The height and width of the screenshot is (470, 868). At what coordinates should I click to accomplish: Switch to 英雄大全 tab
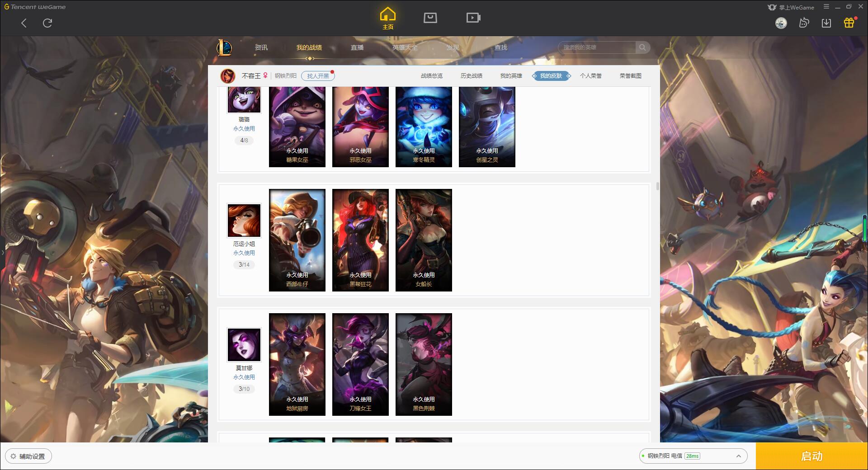point(405,47)
